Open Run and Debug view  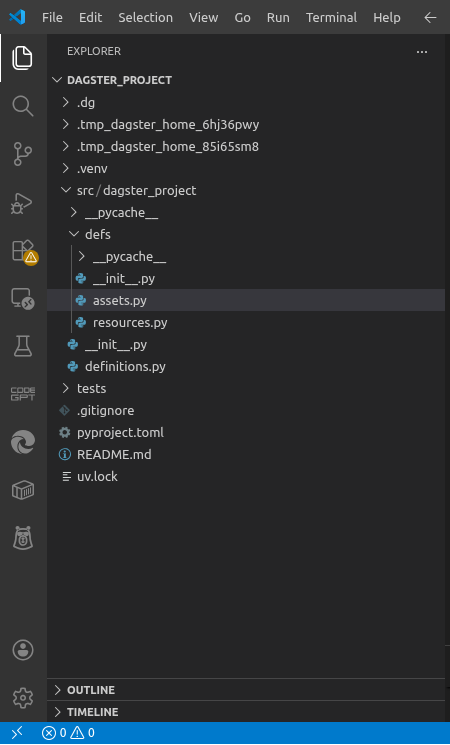coord(22,203)
